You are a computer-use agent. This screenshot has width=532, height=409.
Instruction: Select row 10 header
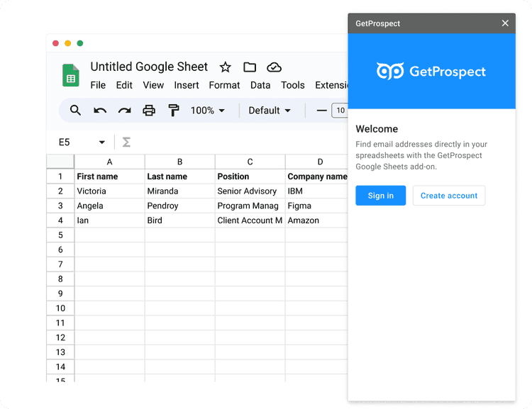point(60,308)
